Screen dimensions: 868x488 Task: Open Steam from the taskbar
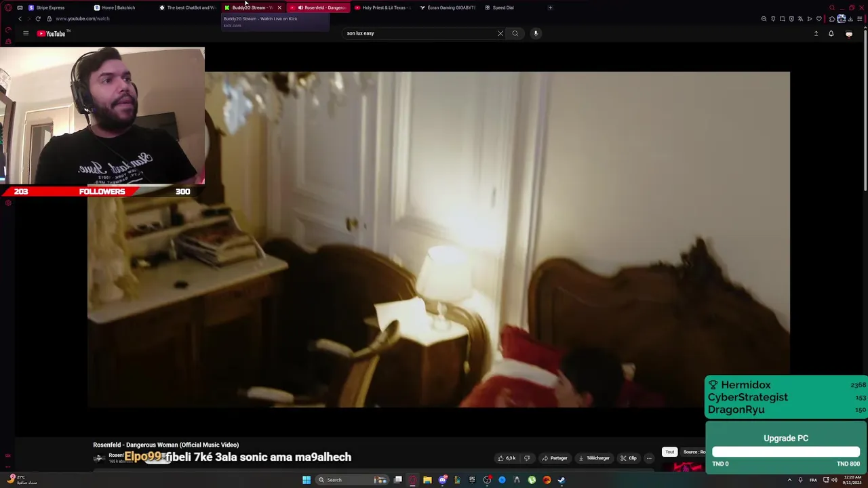(x=561, y=480)
